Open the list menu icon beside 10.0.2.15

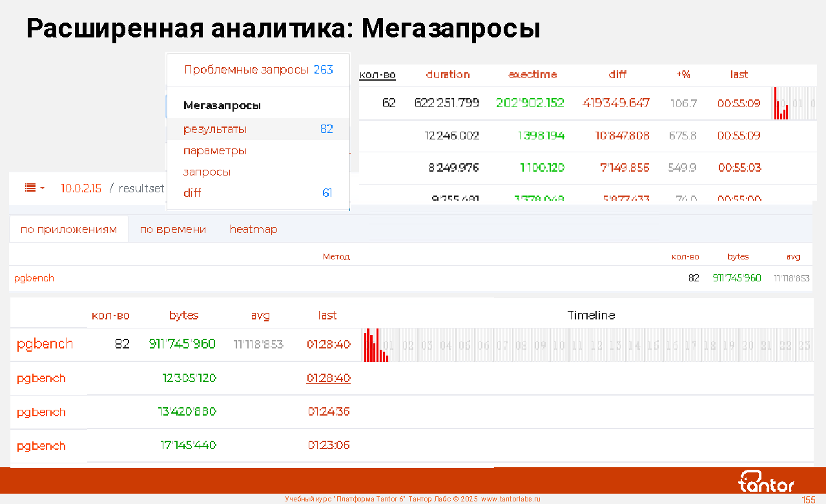pyautogui.click(x=30, y=188)
